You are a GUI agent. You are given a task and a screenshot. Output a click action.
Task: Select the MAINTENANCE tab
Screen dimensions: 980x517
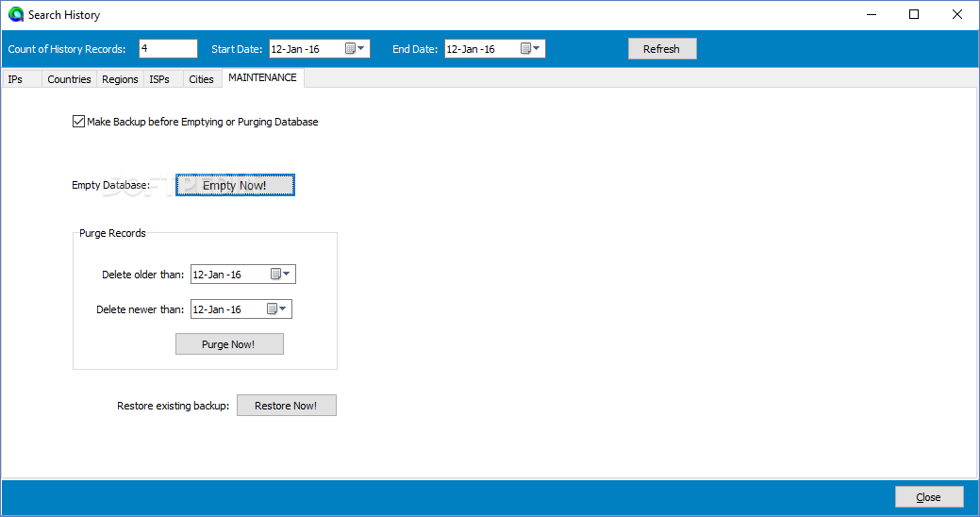pos(262,77)
